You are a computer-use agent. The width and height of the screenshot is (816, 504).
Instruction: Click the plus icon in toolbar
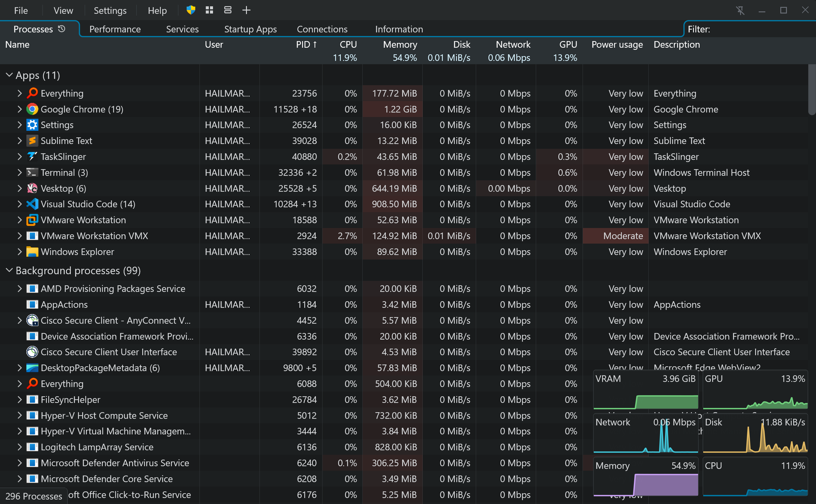tap(246, 10)
